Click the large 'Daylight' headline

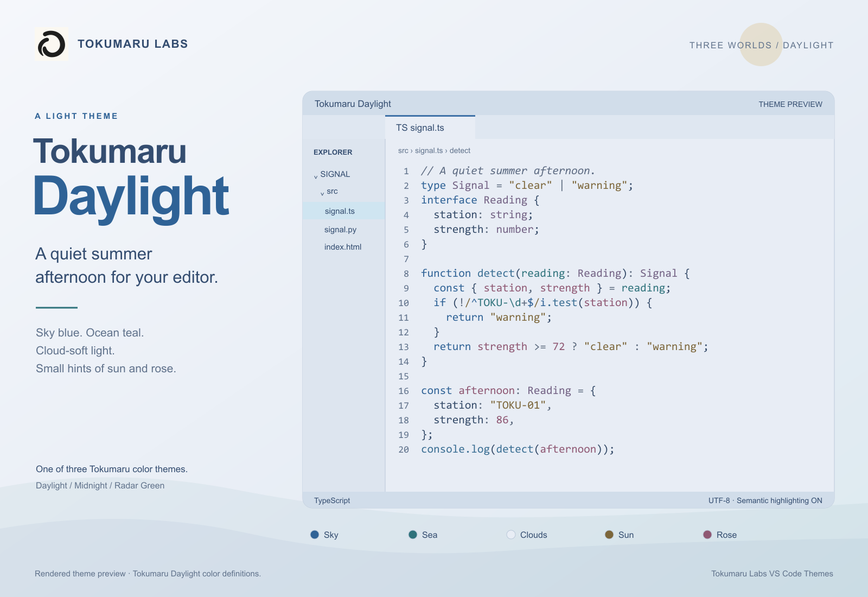click(x=131, y=196)
